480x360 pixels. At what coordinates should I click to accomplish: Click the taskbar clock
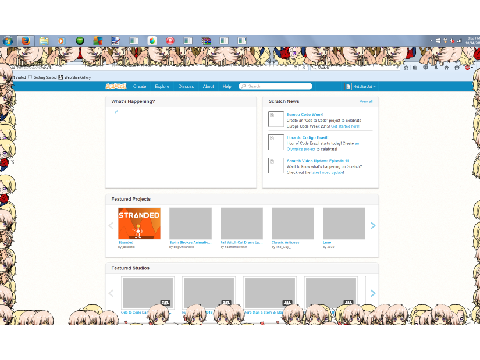(x=472, y=41)
